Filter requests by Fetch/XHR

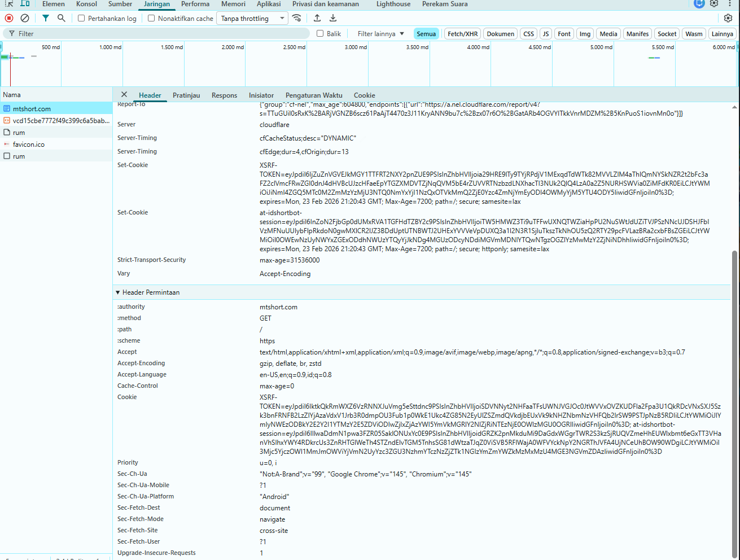463,34
